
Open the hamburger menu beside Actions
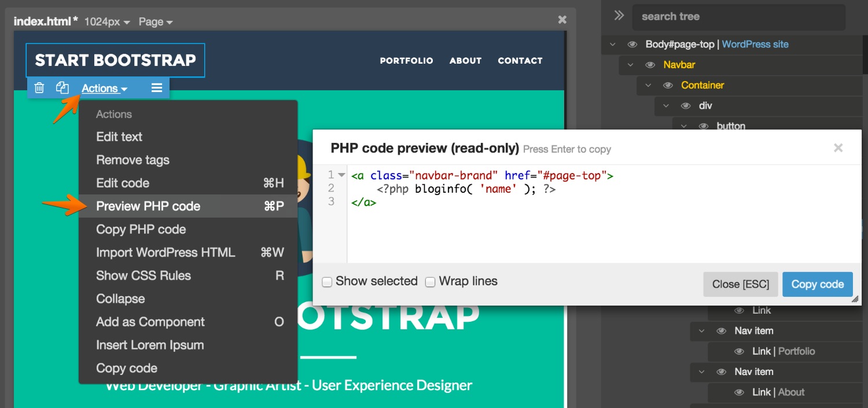[156, 87]
